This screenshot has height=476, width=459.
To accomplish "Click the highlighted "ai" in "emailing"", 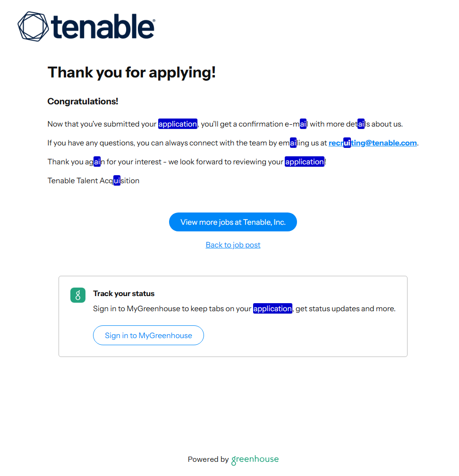I will [x=293, y=143].
